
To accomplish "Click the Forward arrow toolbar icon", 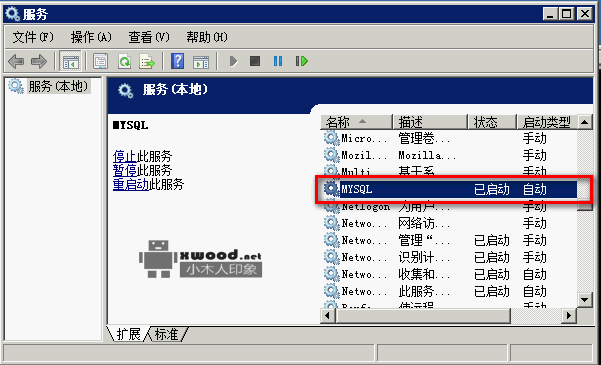I will (39, 61).
